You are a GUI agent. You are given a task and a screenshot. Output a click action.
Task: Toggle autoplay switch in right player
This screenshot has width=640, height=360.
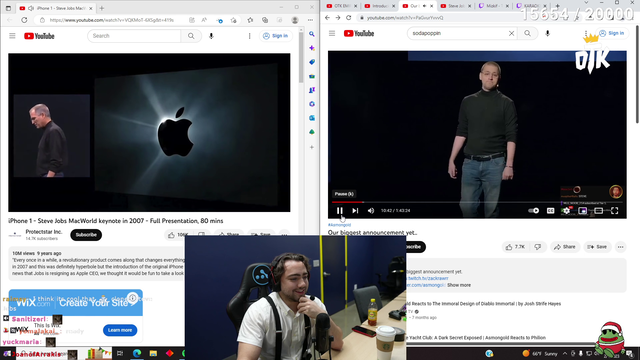pos(533,211)
